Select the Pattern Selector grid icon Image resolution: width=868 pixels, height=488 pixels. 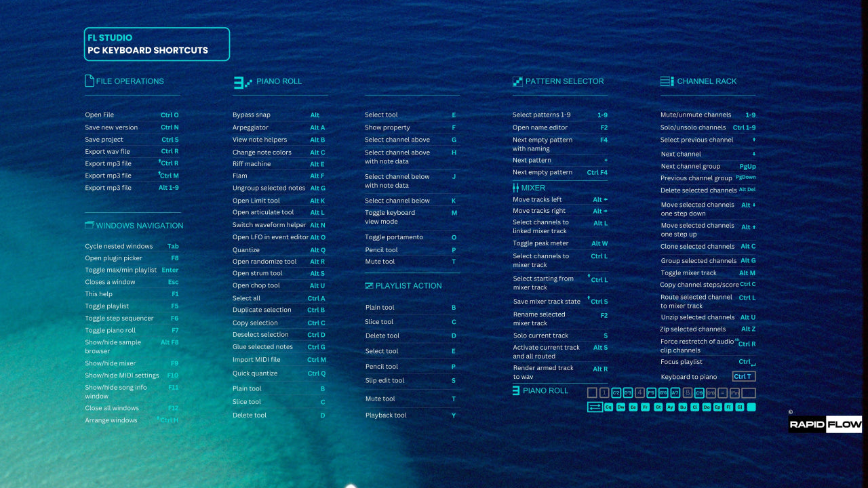click(x=517, y=81)
